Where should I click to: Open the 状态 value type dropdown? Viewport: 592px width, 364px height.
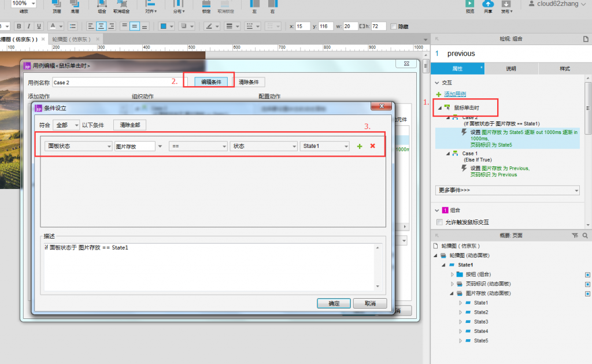[263, 146]
